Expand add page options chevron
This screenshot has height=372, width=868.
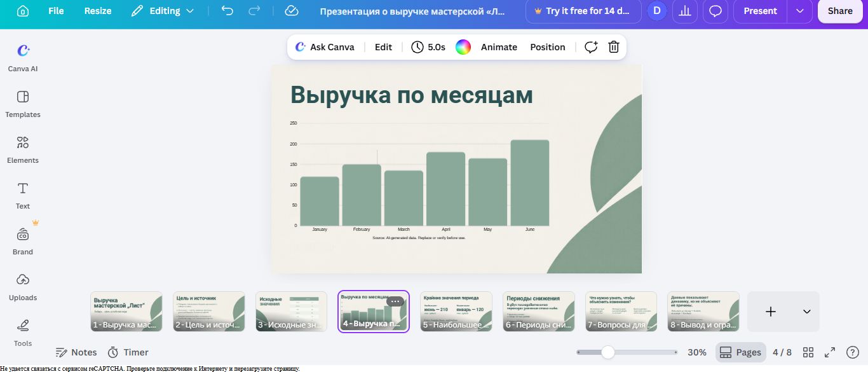807,312
